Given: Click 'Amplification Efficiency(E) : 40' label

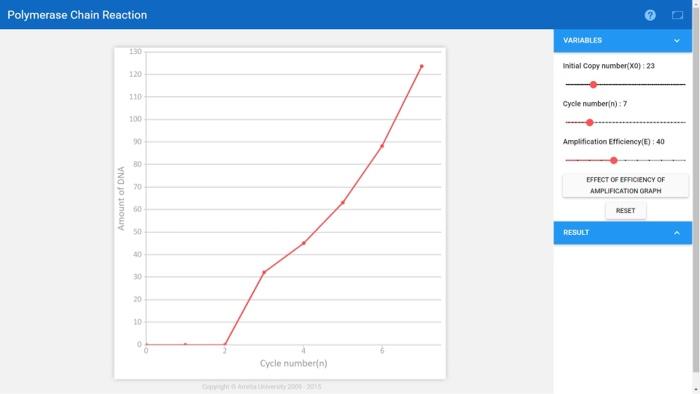Looking at the screenshot, I should coord(613,142).
